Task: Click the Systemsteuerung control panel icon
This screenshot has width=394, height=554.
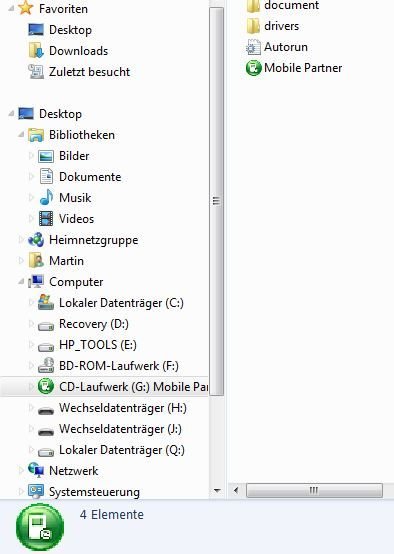Action: tap(36, 491)
